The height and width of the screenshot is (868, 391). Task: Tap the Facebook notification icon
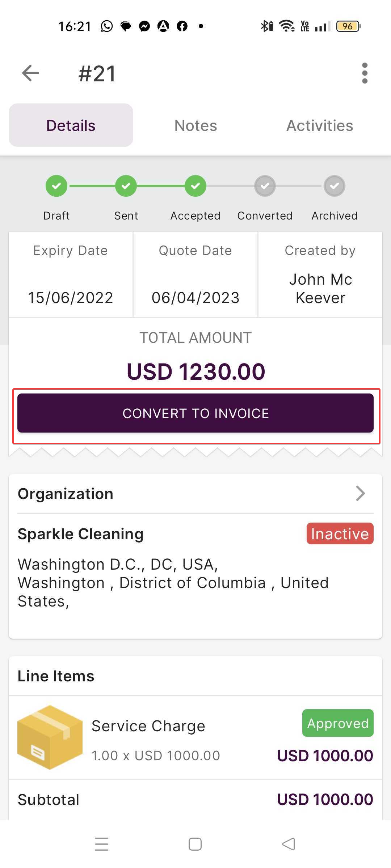pyautogui.click(x=182, y=26)
